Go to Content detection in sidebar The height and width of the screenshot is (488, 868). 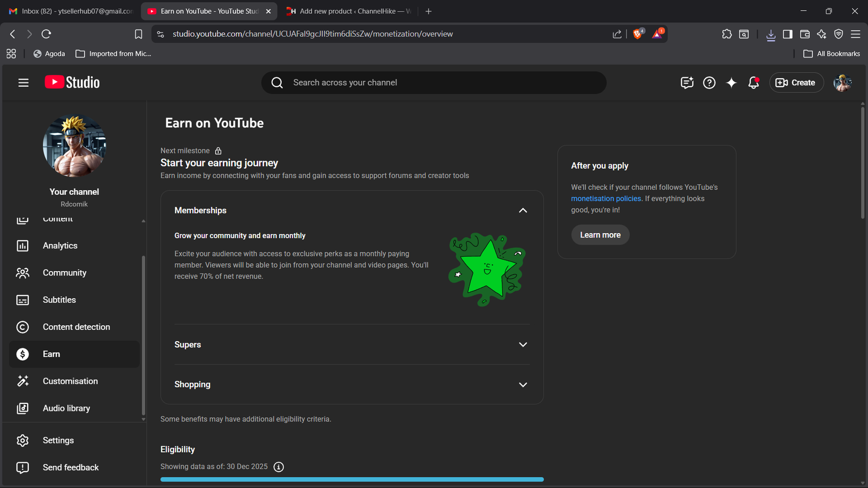click(x=76, y=327)
